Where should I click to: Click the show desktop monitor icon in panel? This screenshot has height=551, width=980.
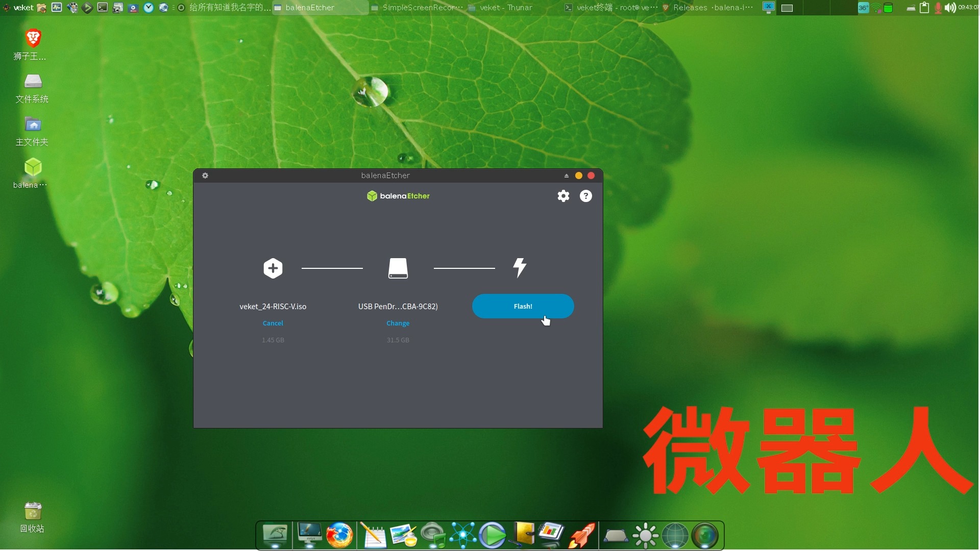coord(769,8)
